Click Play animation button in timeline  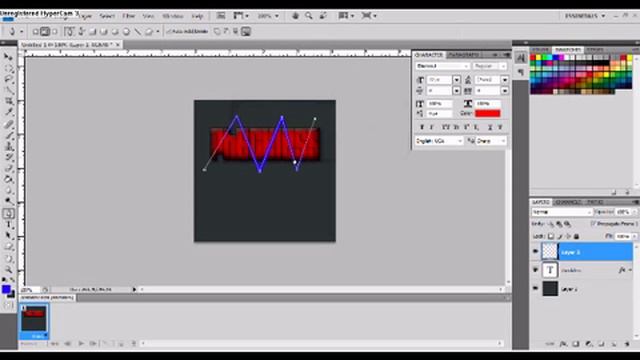pos(81,344)
